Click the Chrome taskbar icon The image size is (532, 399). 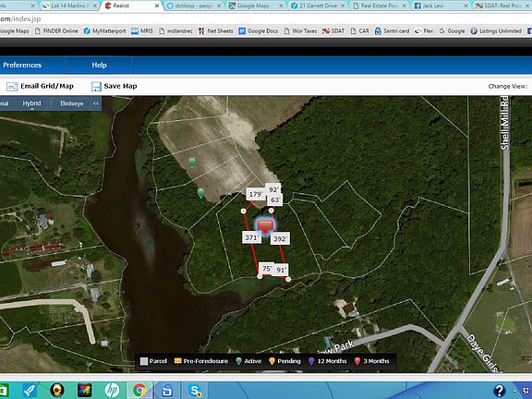coord(139,390)
